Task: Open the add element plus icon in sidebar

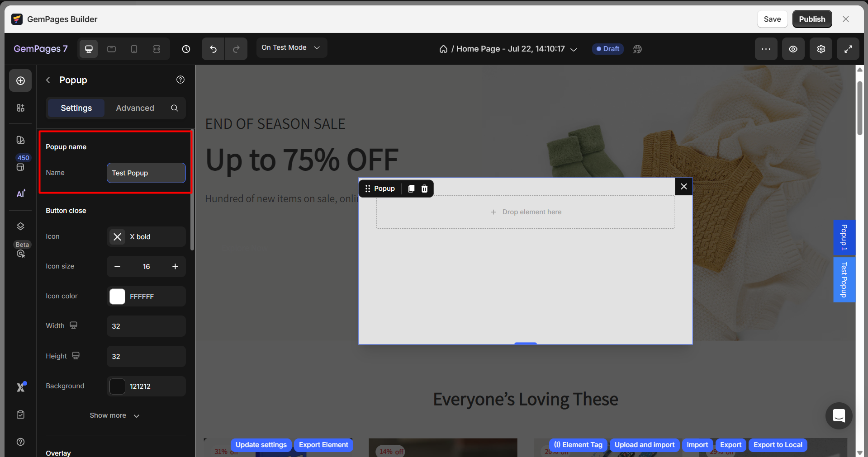Action: 20,80
